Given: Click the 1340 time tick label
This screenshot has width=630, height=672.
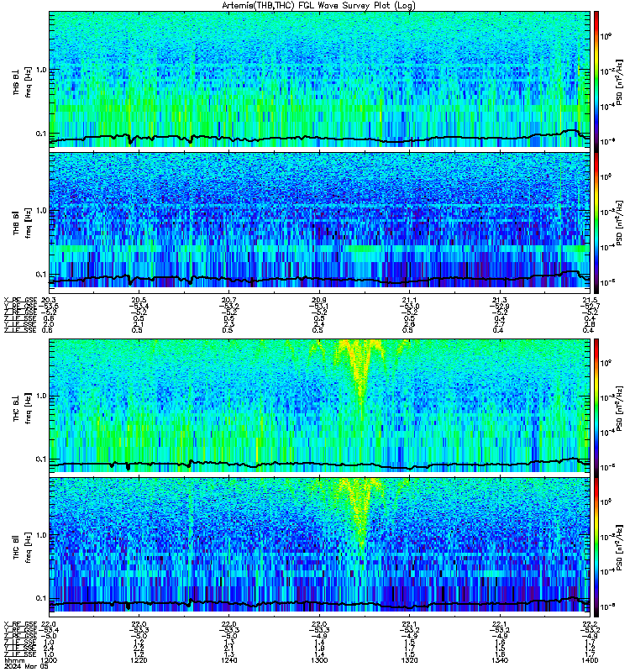Looking at the screenshot, I should tap(500, 660).
